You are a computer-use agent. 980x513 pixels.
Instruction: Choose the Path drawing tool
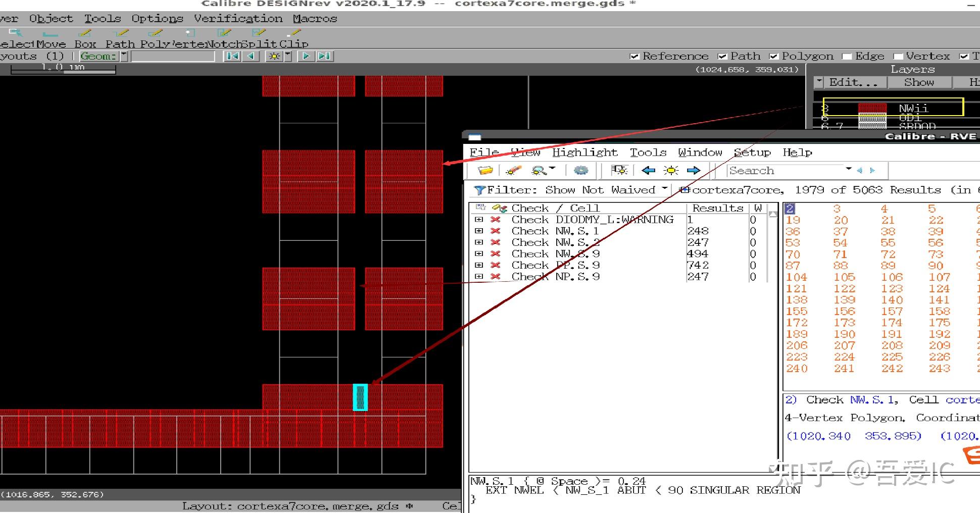(120, 39)
